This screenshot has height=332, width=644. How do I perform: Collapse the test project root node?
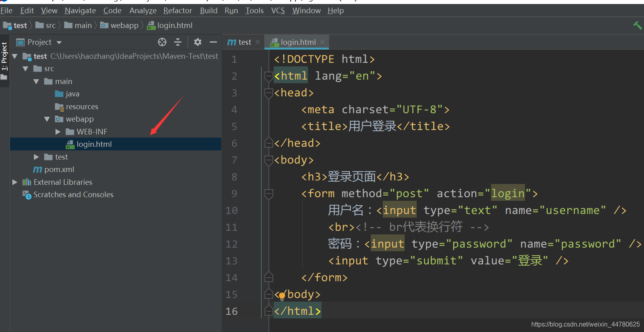click(x=15, y=56)
